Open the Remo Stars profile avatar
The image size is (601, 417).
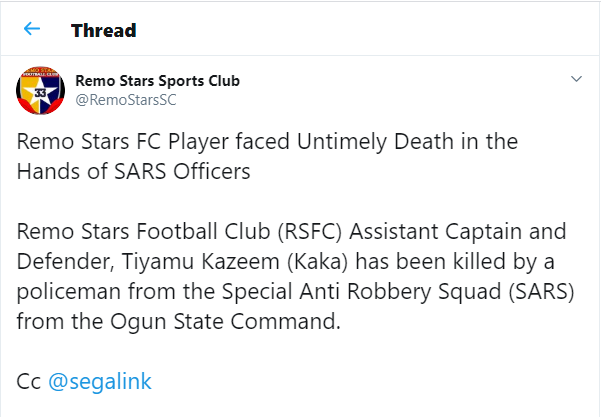point(42,94)
